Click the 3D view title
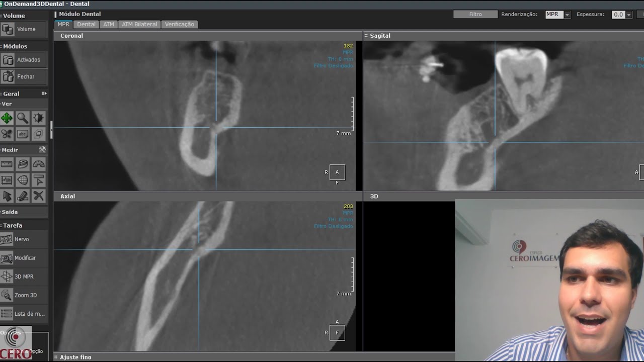The width and height of the screenshot is (644, 362). coord(374,196)
